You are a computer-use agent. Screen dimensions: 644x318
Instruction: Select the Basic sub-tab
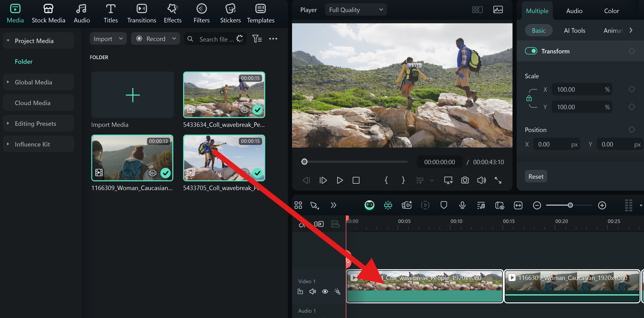point(539,30)
